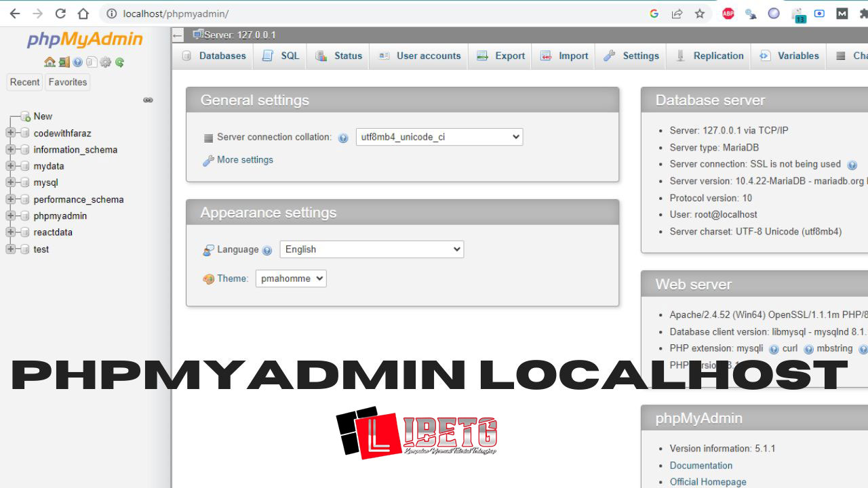
Task: Switch to the SQL tab
Action: [x=281, y=56]
